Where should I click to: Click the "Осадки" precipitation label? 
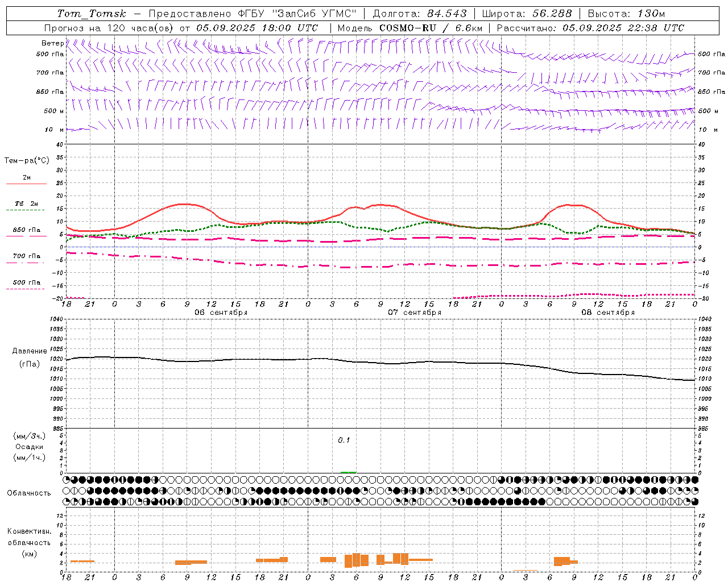(30, 447)
